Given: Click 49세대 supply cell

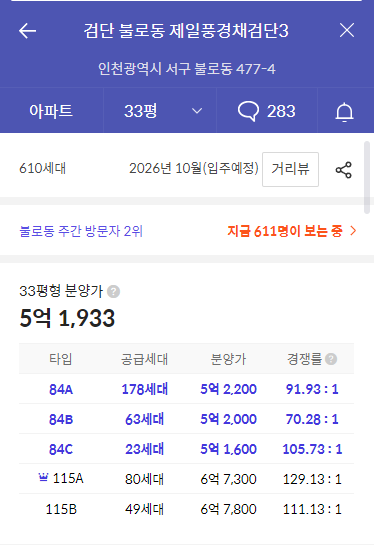Looking at the screenshot, I should tap(145, 509).
